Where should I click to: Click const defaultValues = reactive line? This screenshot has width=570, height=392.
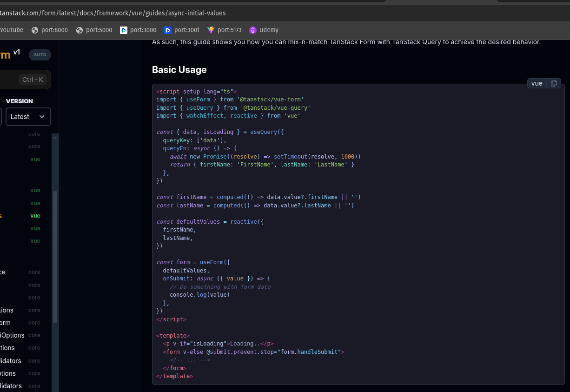point(210,222)
